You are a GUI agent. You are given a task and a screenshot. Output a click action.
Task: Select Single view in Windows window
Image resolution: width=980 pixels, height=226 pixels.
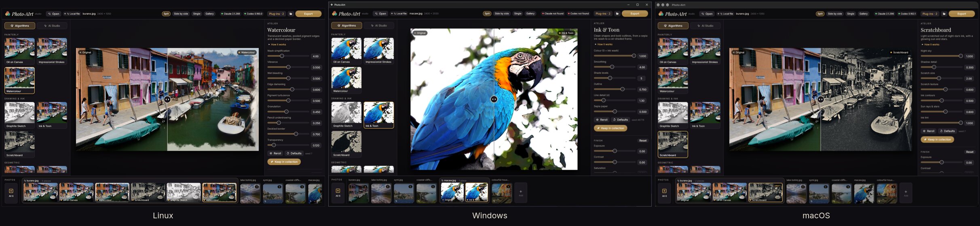(x=517, y=13)
